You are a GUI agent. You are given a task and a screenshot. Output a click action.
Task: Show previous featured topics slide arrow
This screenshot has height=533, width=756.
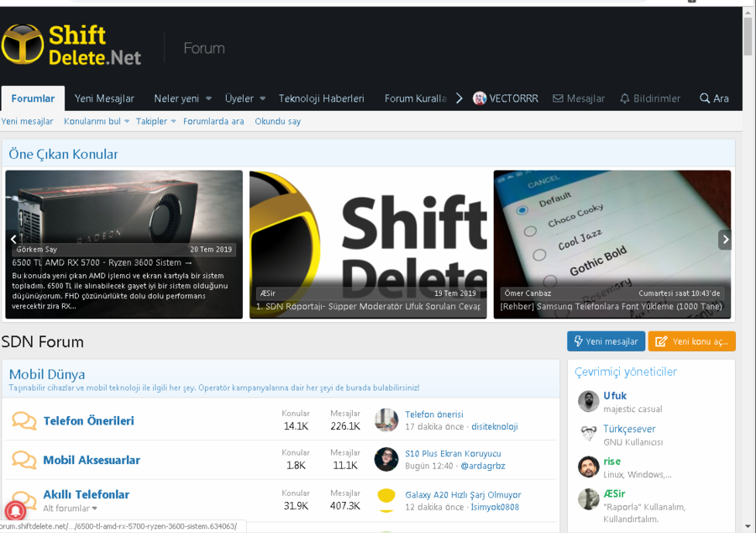click(x=13, y=239)
